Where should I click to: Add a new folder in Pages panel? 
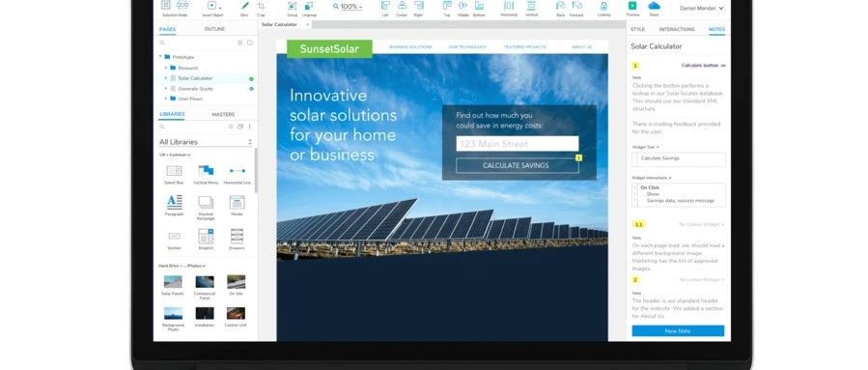click(250, 43)
